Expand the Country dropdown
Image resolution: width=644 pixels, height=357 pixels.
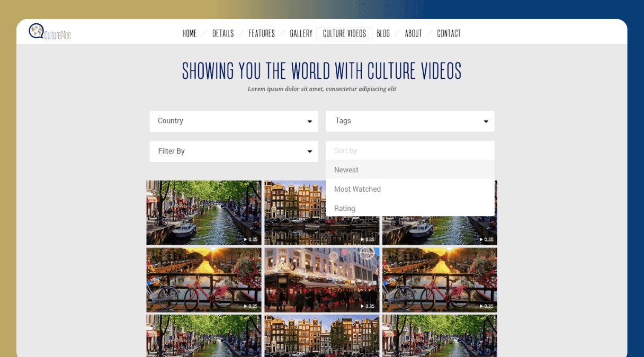tap(234, 121)
